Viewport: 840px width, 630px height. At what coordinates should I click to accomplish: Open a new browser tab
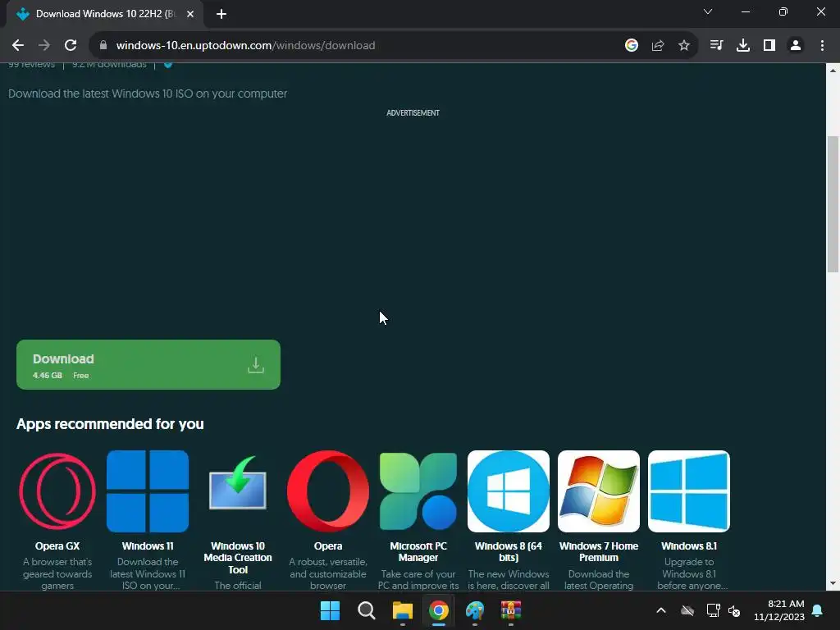click(x=221, y=14)
